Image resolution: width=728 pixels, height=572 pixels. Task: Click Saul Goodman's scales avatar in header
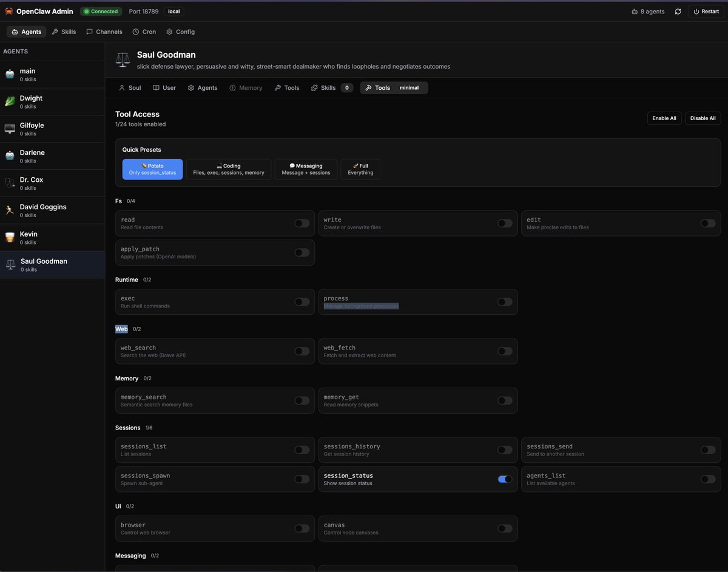point(123,59)
